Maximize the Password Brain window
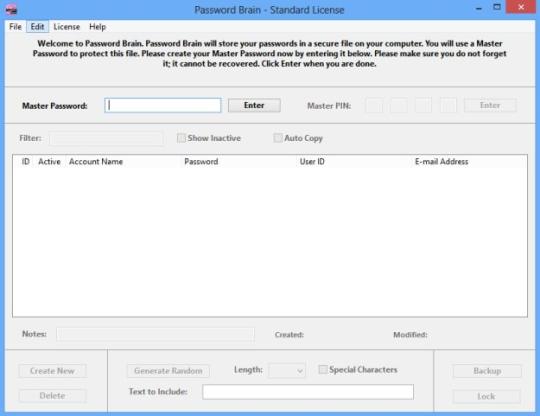The height and width of the screenshot is (416, 540). (x=497, y=8)
